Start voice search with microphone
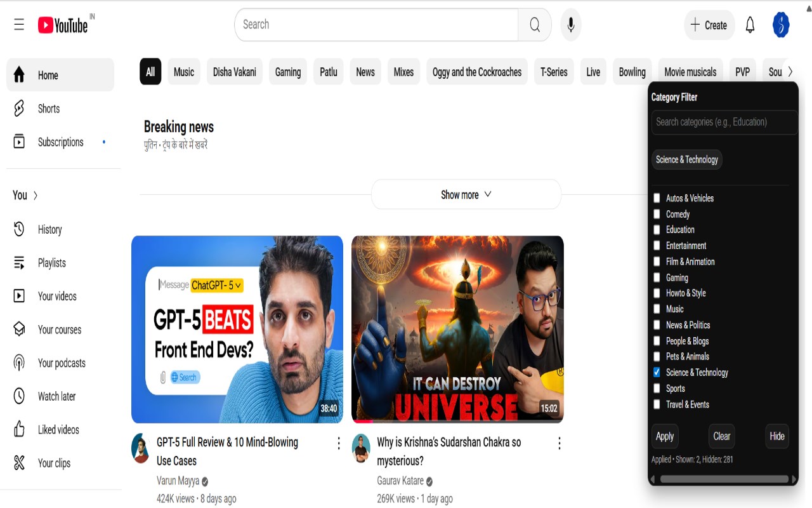812x508 pixels. pyautogui.click(x=571, y=25)
